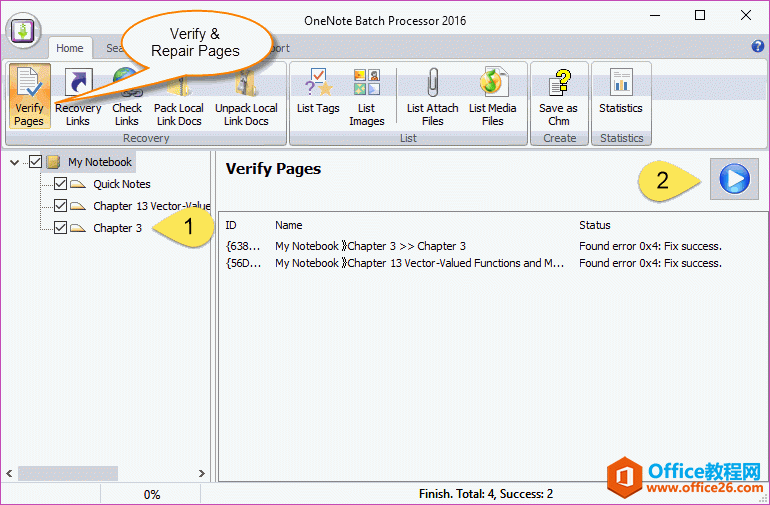Click the Chapter 13 section icon
770x505 pixels.
coord(78,206)
